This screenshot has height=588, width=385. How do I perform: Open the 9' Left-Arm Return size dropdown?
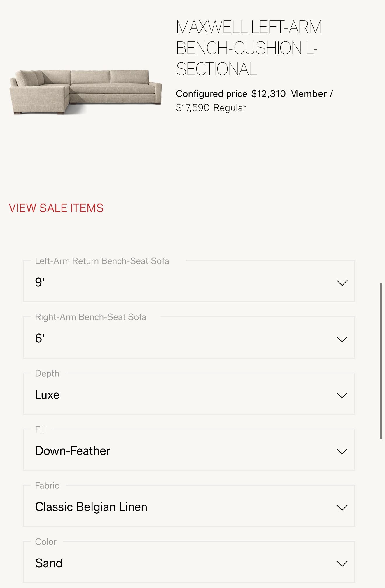188,282
